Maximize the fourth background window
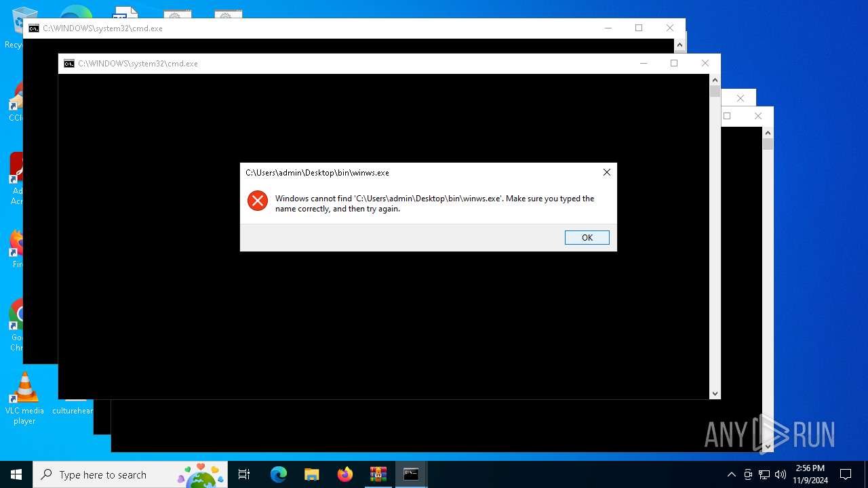Screen dimensions: 868x488 pos(728,116)
